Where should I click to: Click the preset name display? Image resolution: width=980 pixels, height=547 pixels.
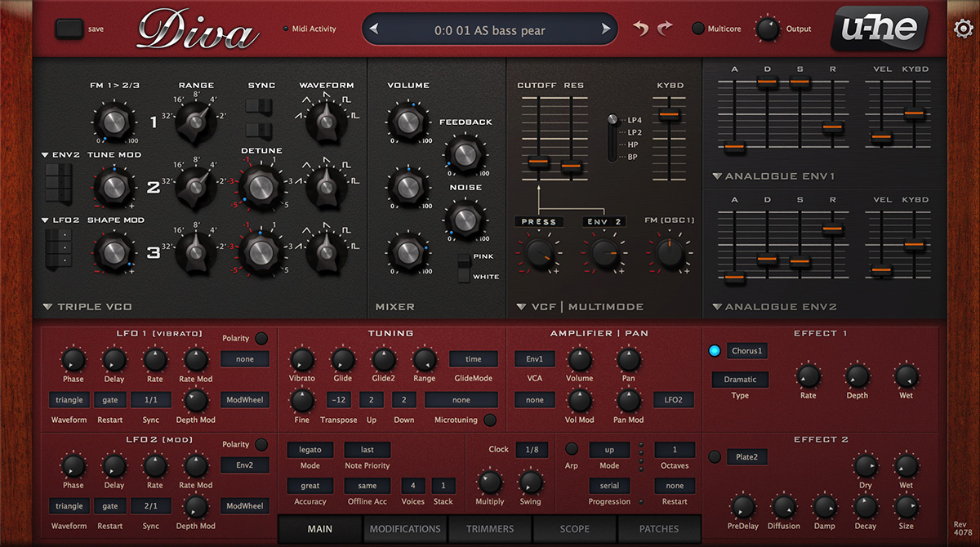click(x=490, y=29)
